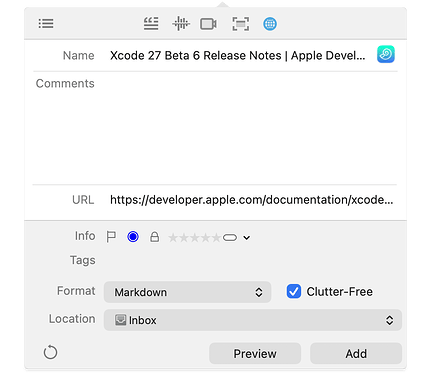Expand the label chevron dropdown in Info
The height and width of the screenshot is (375, 430).
(x=246, y=238)
